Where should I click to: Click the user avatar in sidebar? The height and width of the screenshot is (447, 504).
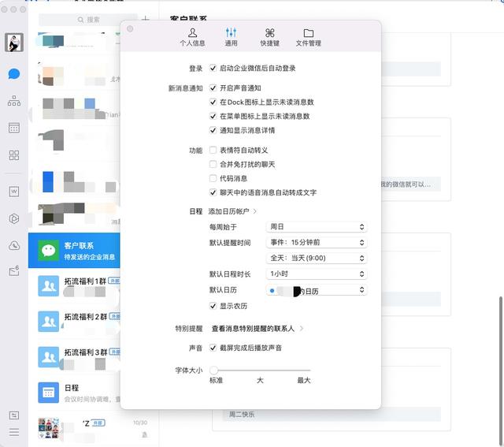14,42
